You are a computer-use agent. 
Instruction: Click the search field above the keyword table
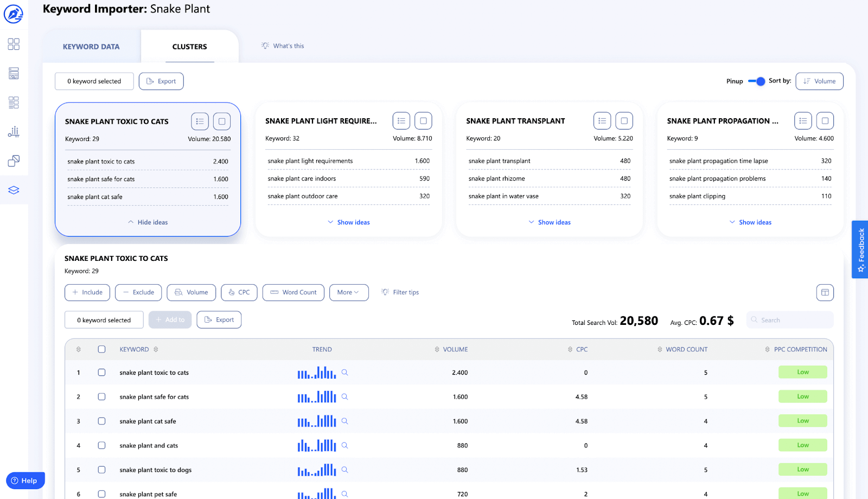(789, 319)
